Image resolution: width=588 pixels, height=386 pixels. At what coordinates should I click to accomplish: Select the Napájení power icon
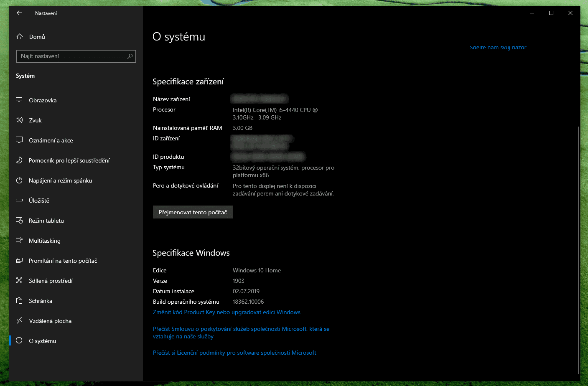(x=19, y=180)
